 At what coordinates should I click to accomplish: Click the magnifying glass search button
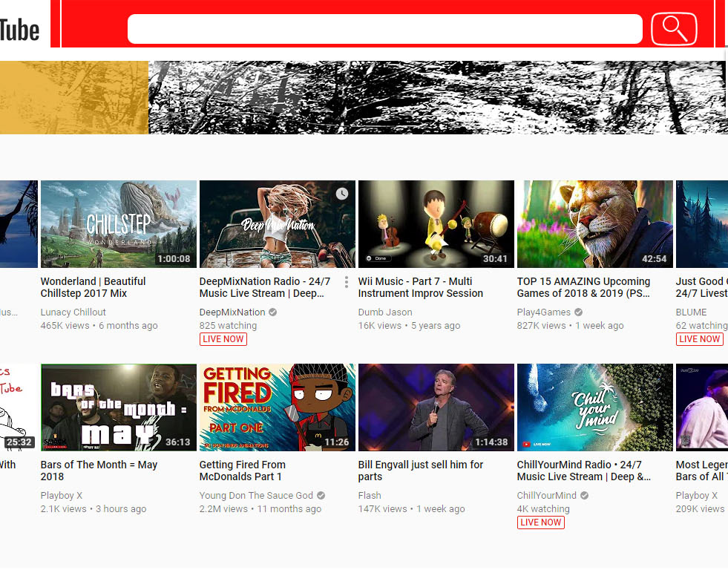click(674, 29)
